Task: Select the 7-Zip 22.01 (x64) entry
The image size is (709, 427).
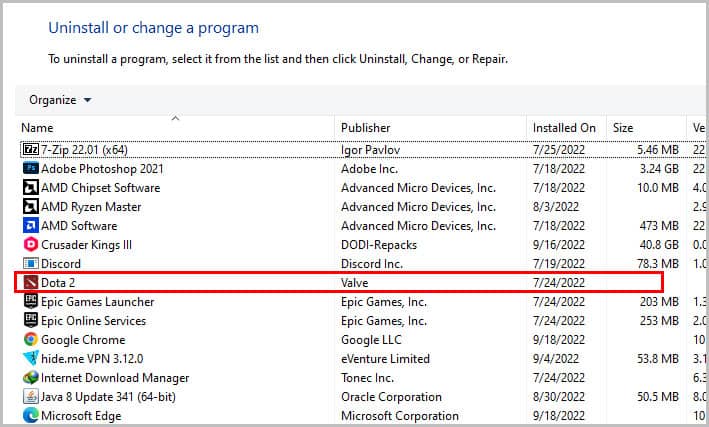Action: pyautogui.click(x=84, y=149)
